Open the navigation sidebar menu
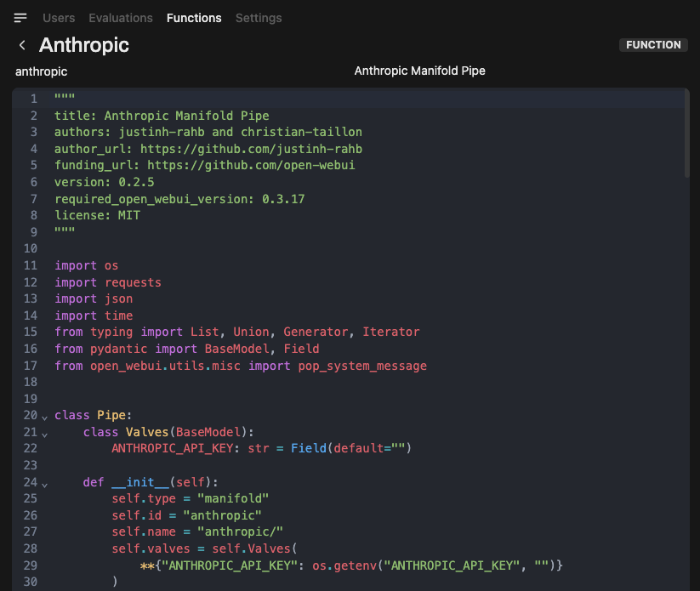The height and width of the screenshot is (591, 700). (20, 17)
